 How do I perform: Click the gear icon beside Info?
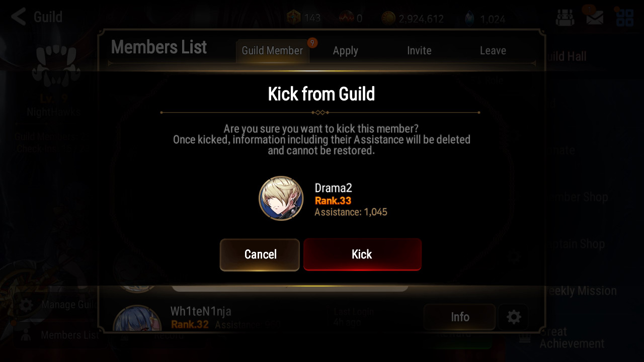513,317
